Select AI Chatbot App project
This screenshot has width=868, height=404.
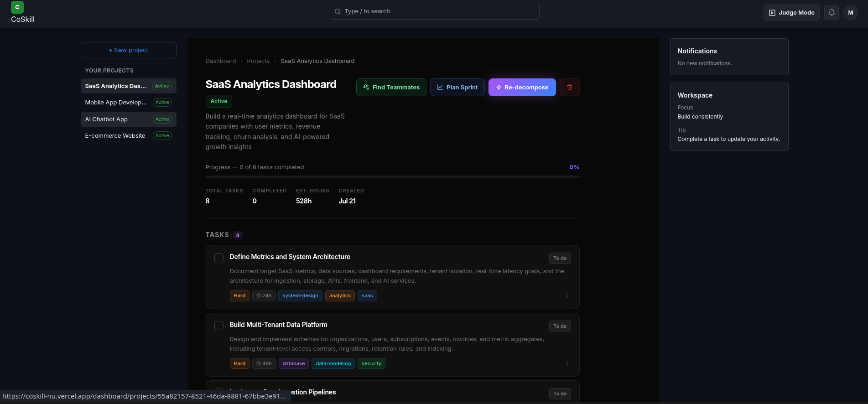point(129,119)
